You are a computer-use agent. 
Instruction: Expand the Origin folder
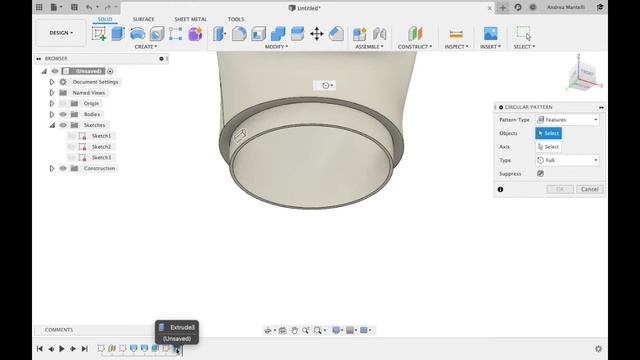tap(52, 104)
